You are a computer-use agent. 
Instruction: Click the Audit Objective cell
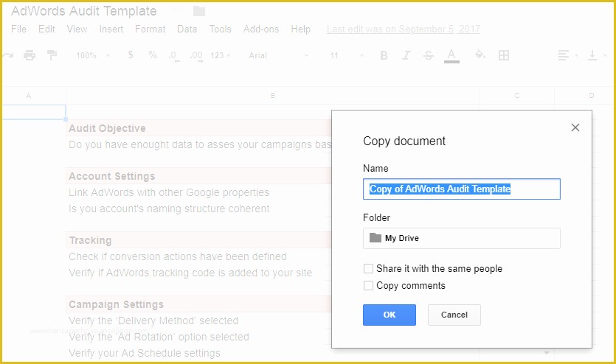(x=198, y=128)
